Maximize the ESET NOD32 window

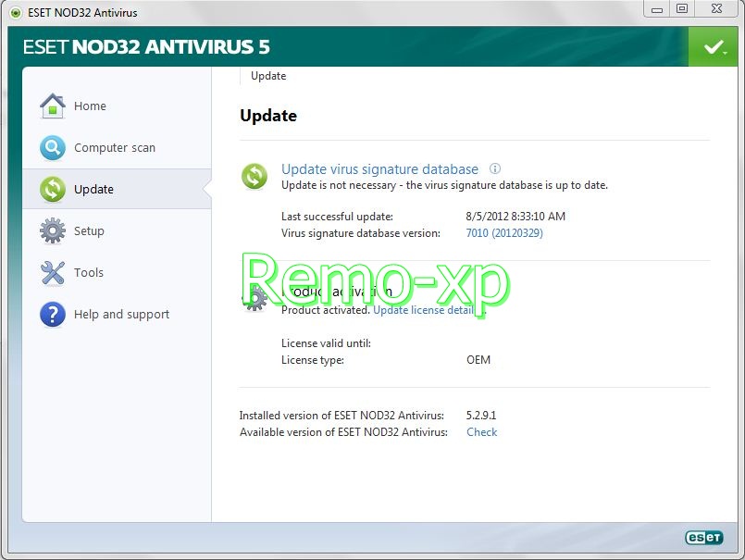pos(682,9)
